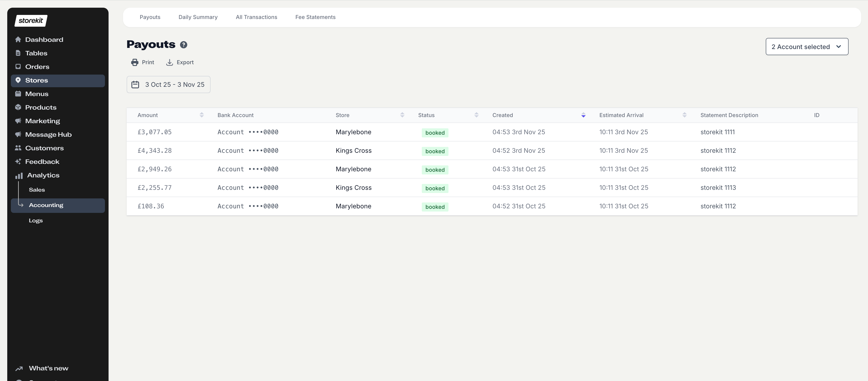Open the 2 Account selected dropdown

(807, 47)
